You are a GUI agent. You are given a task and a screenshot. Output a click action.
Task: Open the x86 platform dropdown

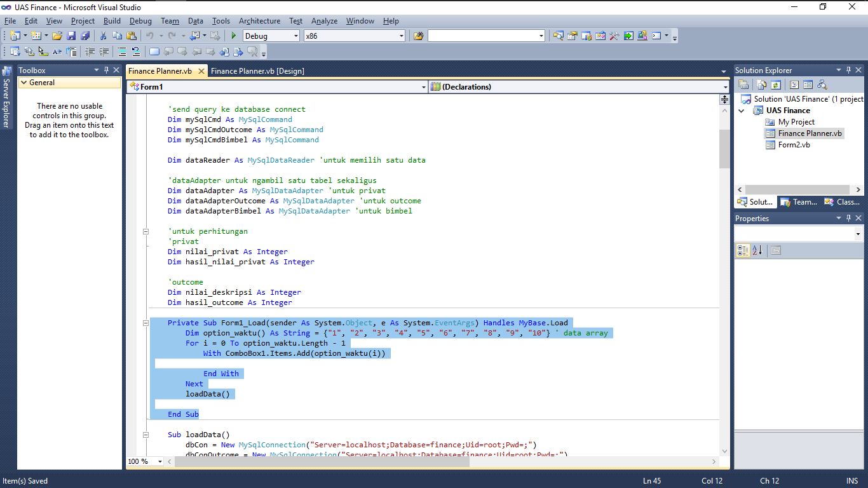pos(400,36)
